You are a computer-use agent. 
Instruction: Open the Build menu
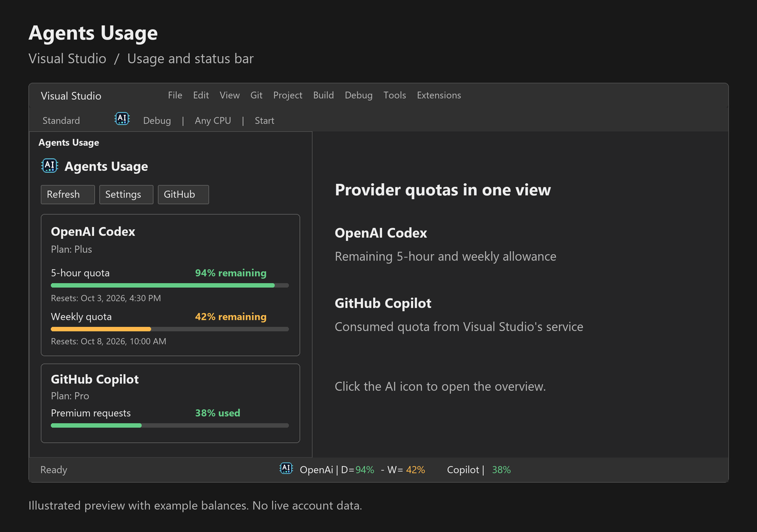point(323,95)
